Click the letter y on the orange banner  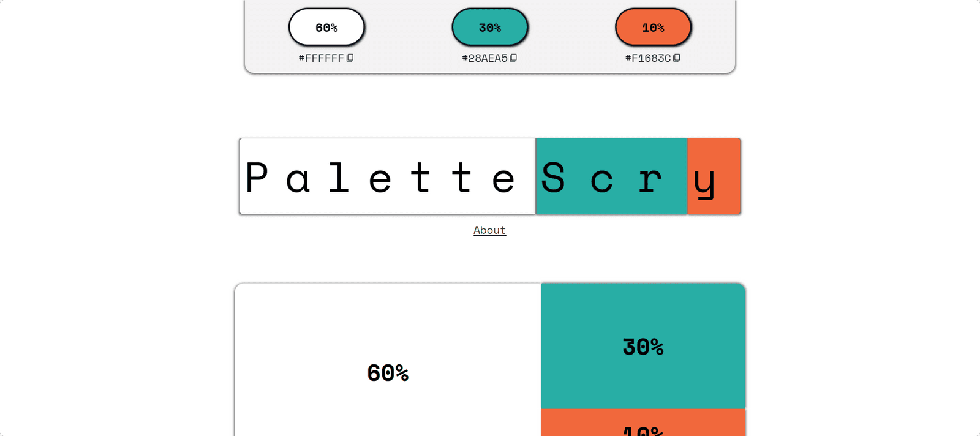click(x=704, y=181)
